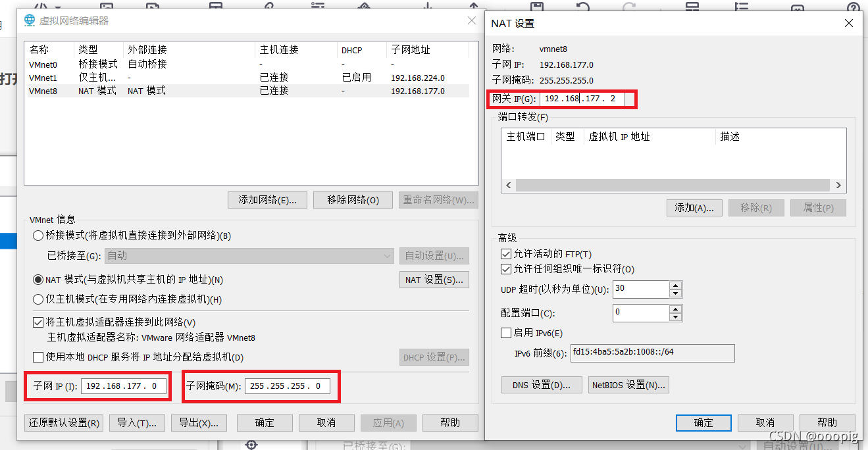The image size is (868, 450).
Task: Click 导出(X)... button
Action: [x=199, y=422]
